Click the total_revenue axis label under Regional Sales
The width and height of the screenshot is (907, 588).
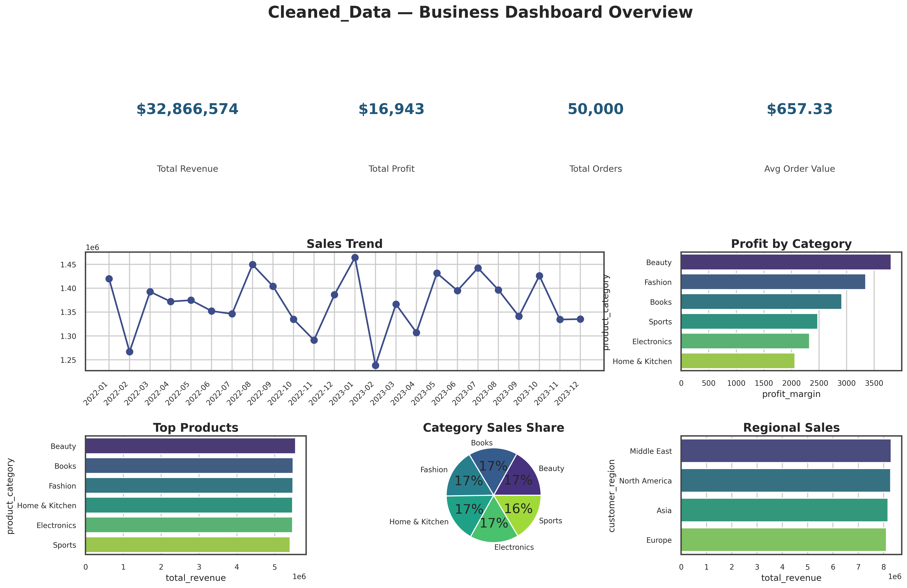point(791,578)
